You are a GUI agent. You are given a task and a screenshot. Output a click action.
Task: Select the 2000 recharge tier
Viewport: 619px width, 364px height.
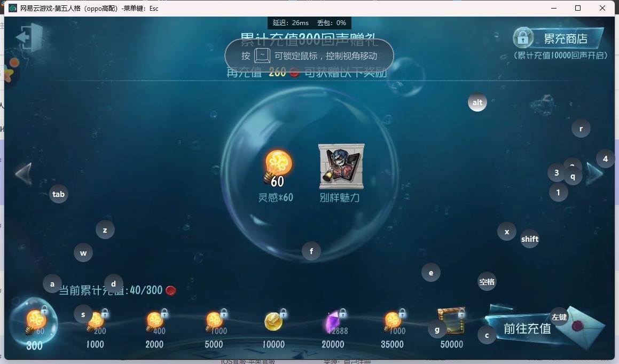point(154,329)
